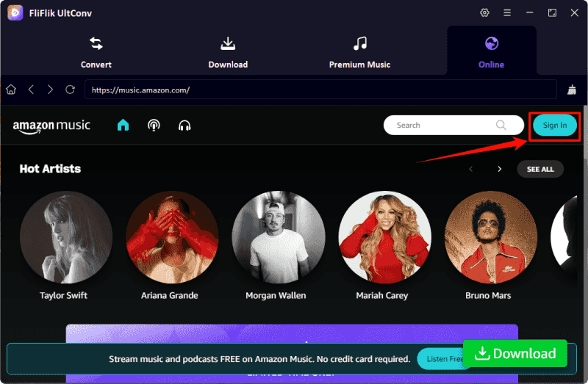Click the browser home icon

(x=11, y=90)
